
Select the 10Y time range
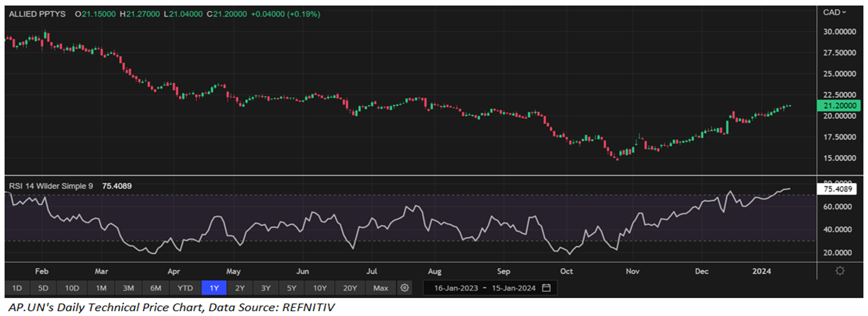(320, 289)
